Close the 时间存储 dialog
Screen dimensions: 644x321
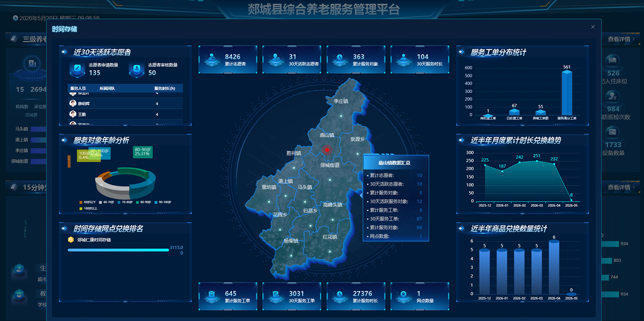(x=593, y=27)
